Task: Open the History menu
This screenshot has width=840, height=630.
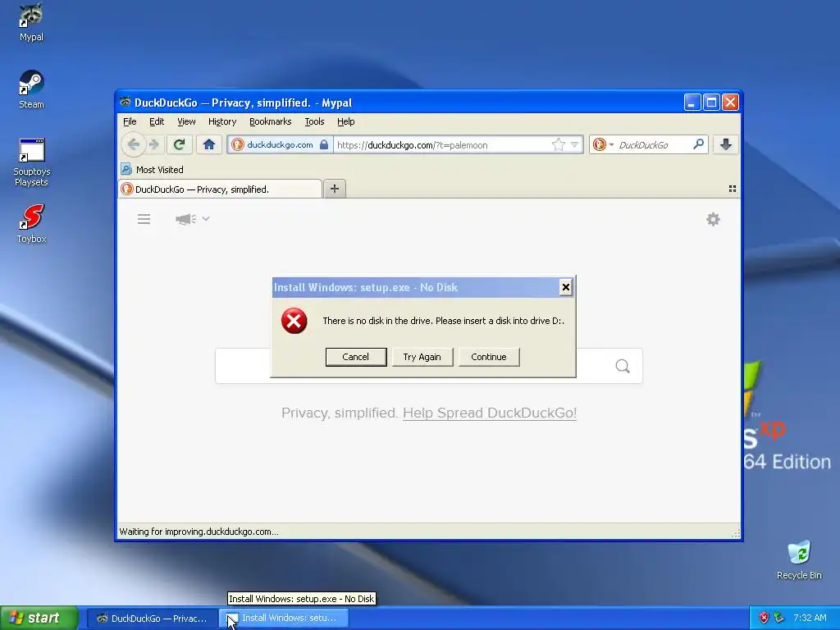Action: [222, 121]
